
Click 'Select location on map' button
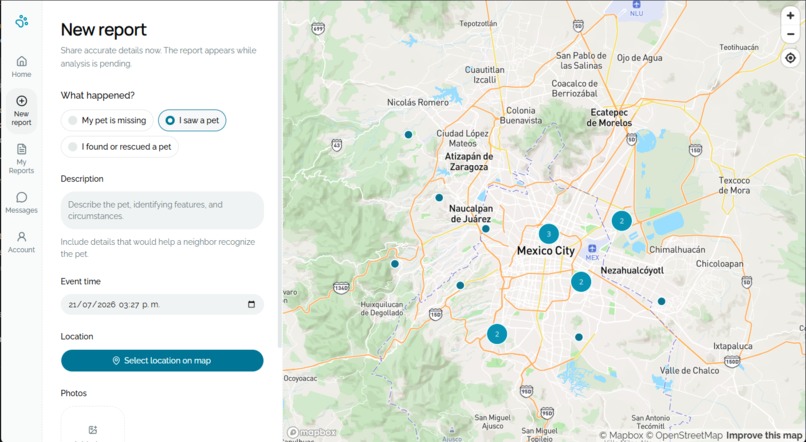click(x=162, y=361)
